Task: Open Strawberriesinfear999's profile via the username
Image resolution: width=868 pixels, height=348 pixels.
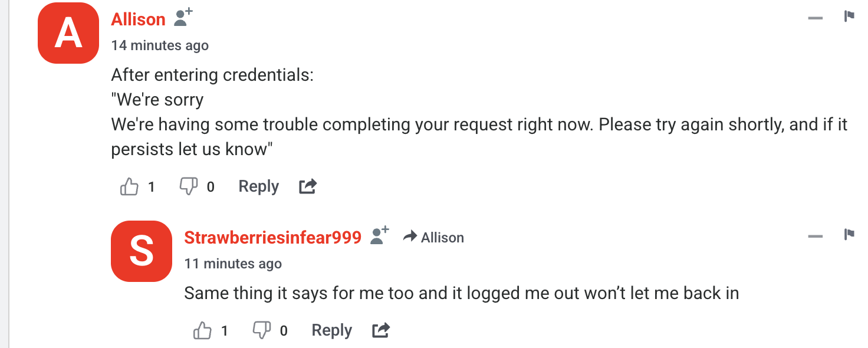Action: [x=272, y=237]
